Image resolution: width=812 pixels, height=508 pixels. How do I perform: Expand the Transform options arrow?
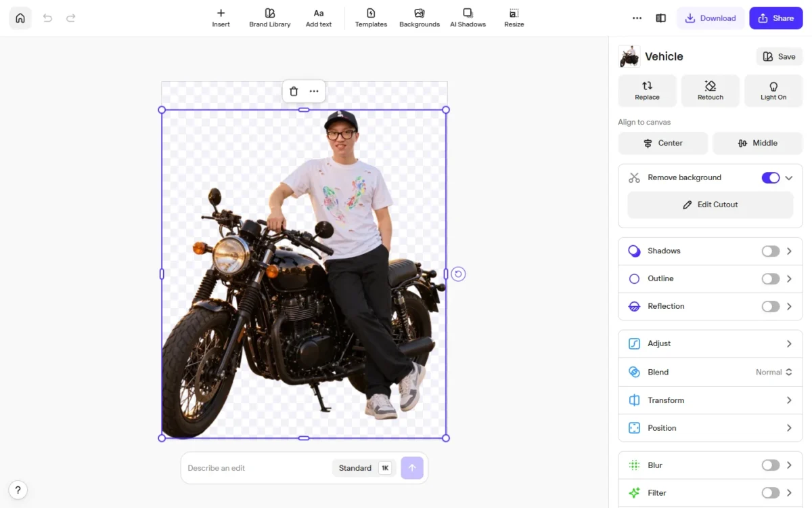(x=789, y=400)
